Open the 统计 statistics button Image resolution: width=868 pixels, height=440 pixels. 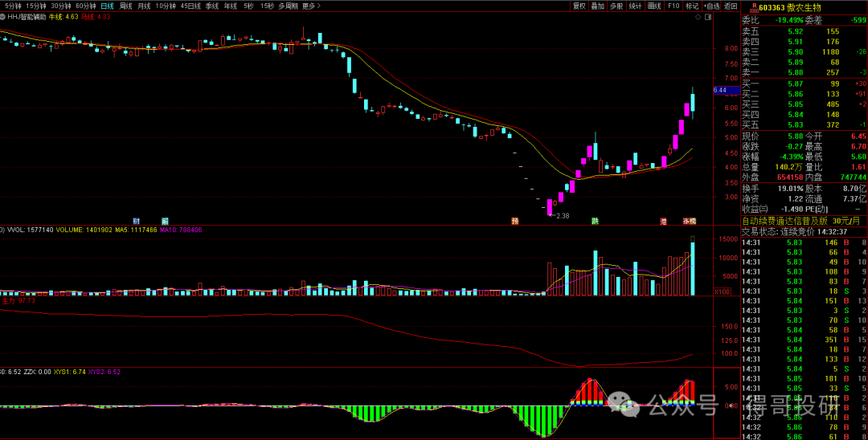pyautogui.click(x=636, y=6)
